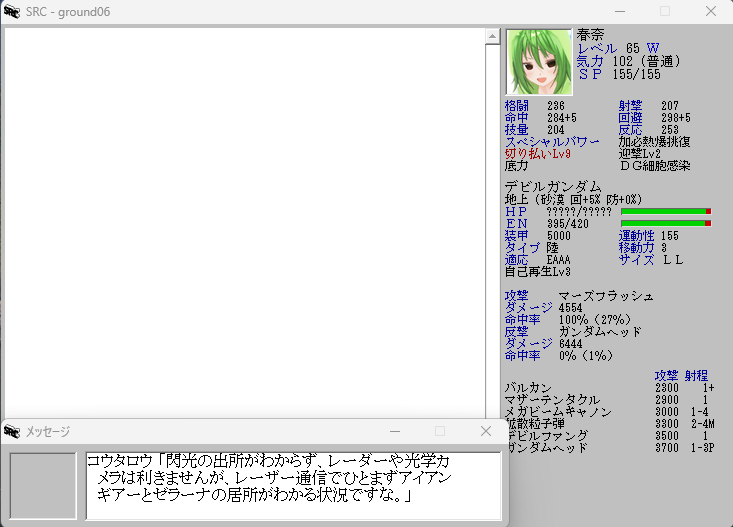Click the レベル label
Image resolution: width=733 pixels, height=527 pixels.
pyautogui.click(x=597, y=48)
